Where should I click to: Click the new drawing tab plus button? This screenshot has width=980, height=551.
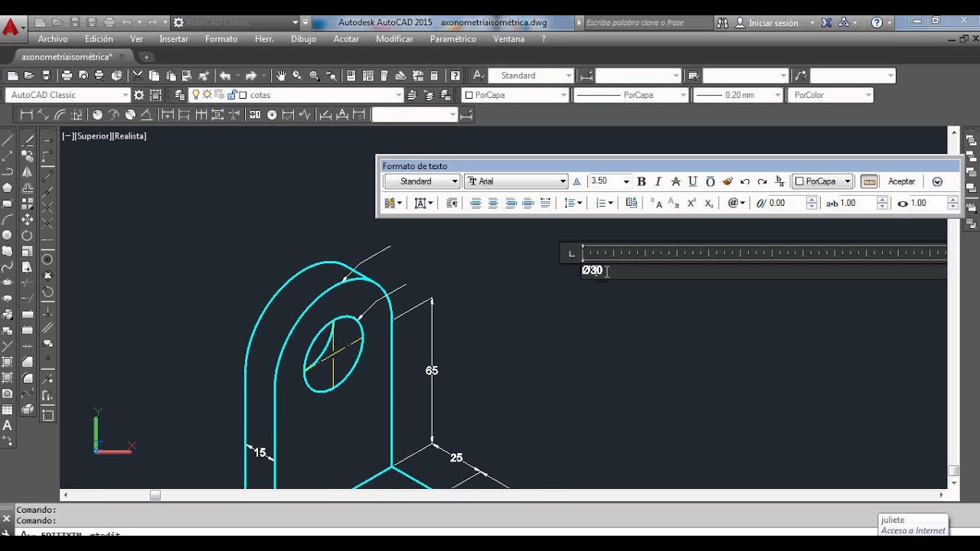click(146, 57)
